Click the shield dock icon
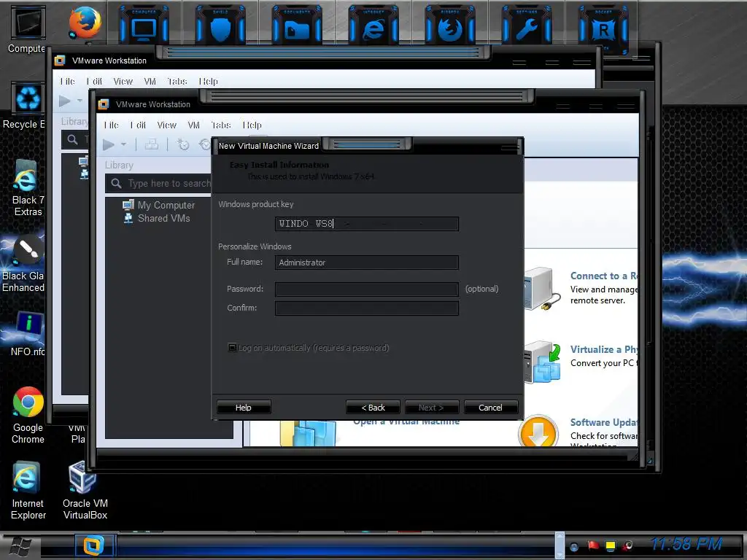Viewport: 747px width, 560px height. click(220, 26)
